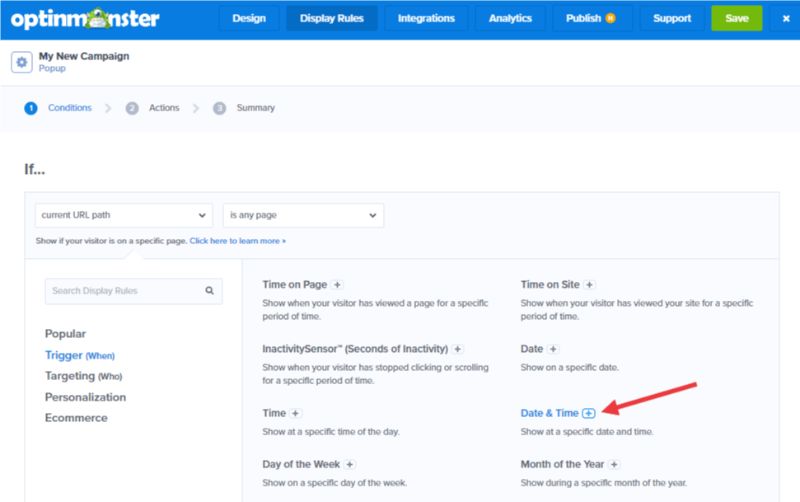The image size is (800, 502).
Task: Select the Ecommerce category
Action: tap(76, 418)
